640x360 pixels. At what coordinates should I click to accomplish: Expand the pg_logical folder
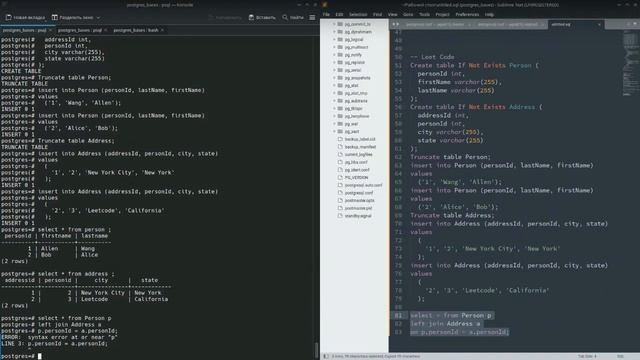pyautogui.click(x=334, y=40)
